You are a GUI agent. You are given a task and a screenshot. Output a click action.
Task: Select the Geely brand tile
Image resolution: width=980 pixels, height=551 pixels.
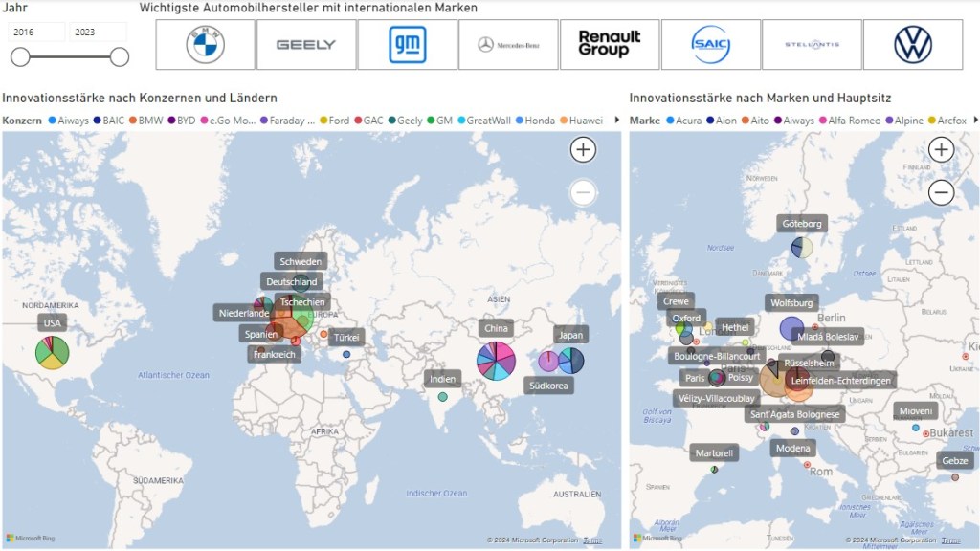pos(306,45)
